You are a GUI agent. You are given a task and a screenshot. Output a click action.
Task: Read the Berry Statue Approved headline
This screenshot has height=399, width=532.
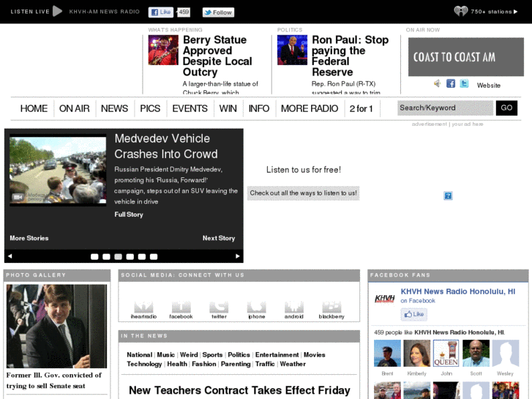coord(217,56)
